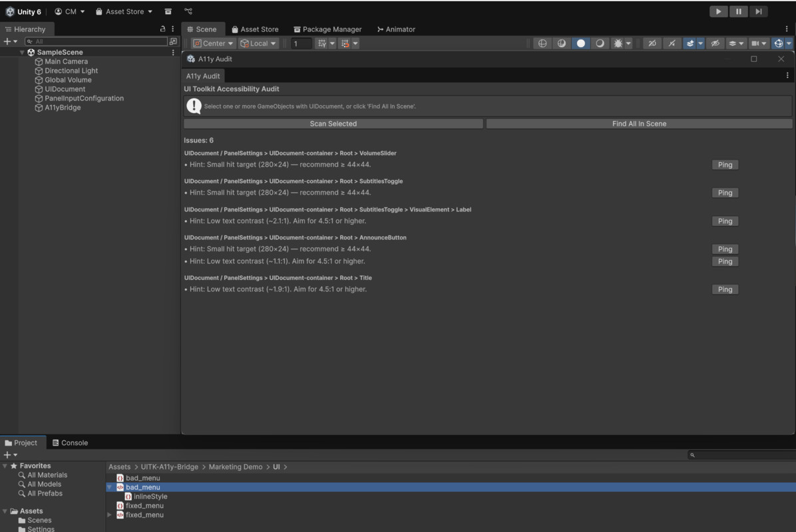Enter Play mode
The width and height of the screenshot is (796, 532).
tap(718, 11)
